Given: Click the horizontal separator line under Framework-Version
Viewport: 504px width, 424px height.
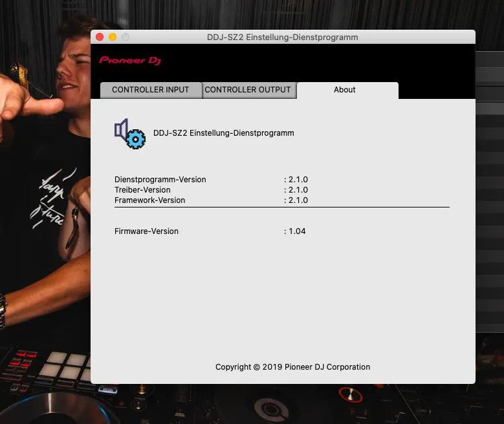Looking at the screenshot, I should pyautogui.click(x=281, y=207).
